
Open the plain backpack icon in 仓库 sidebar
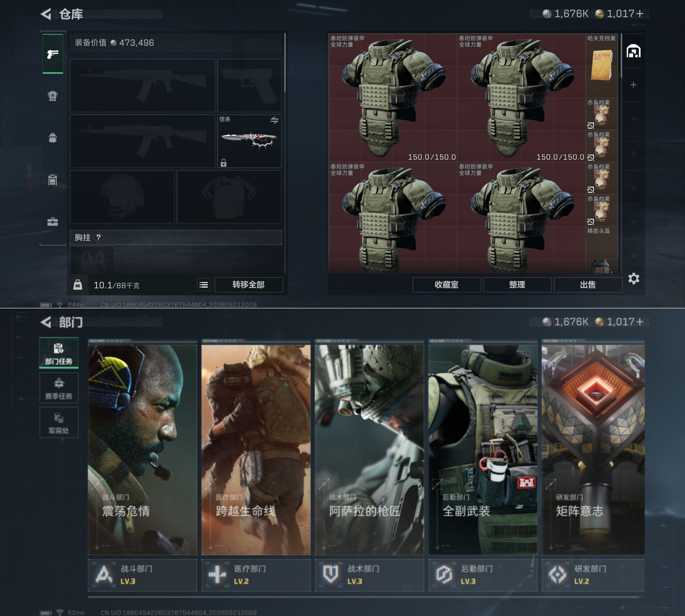click(53, 138)
